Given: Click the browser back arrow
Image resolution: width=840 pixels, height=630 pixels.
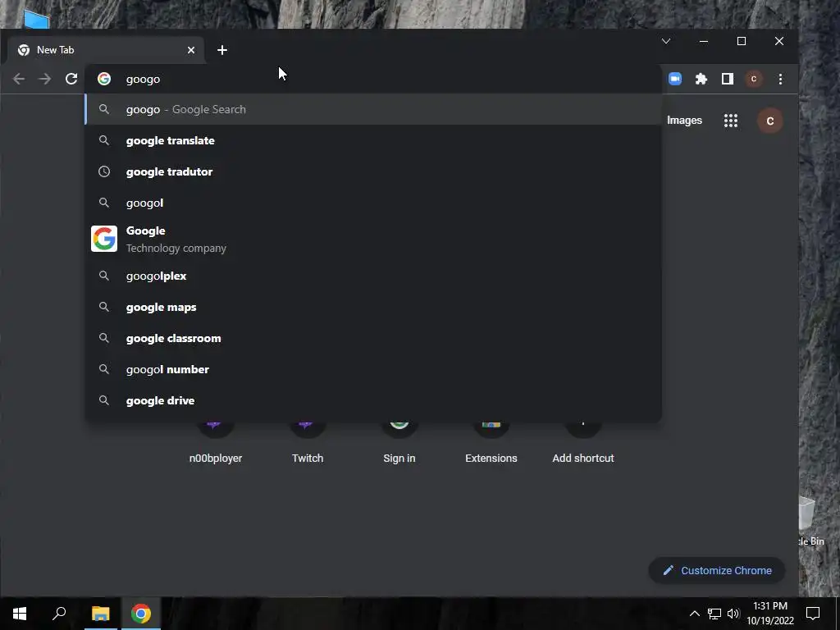Looking at the screenshot, I should click(x=19, y=80).
